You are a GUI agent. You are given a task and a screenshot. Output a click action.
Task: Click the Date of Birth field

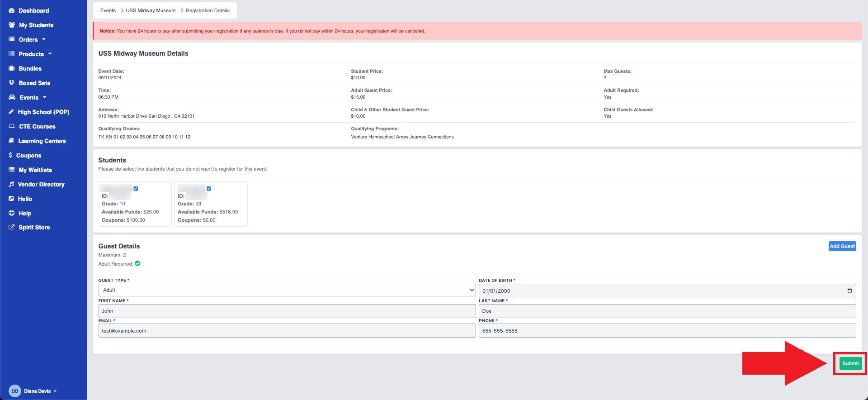click(x=667, y=291)
